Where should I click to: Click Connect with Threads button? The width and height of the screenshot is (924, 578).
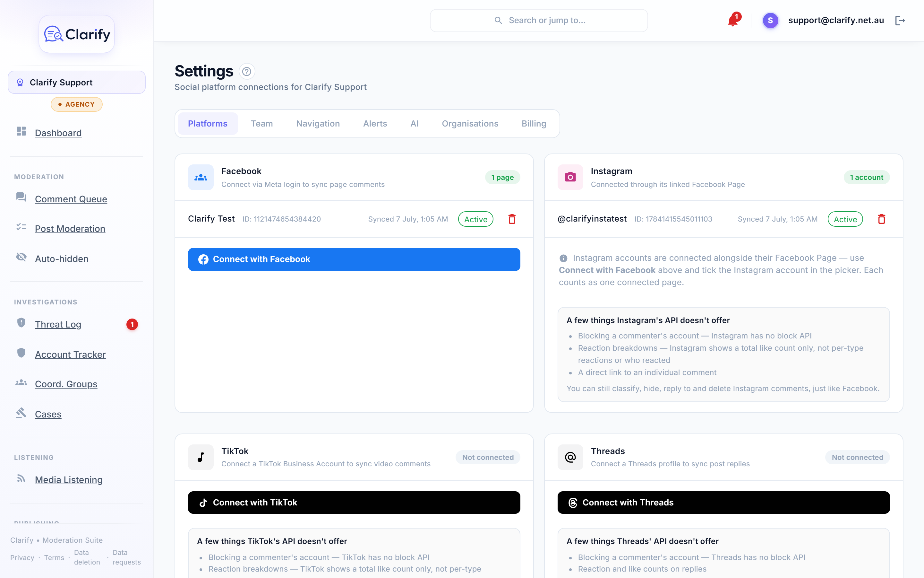(723, 503)
